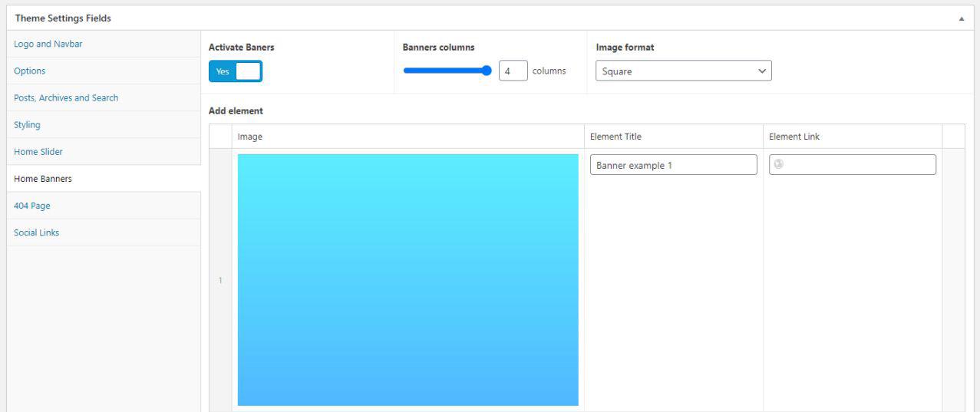
Task: Click the Element Link input field
Action: (x=853, y=164)
